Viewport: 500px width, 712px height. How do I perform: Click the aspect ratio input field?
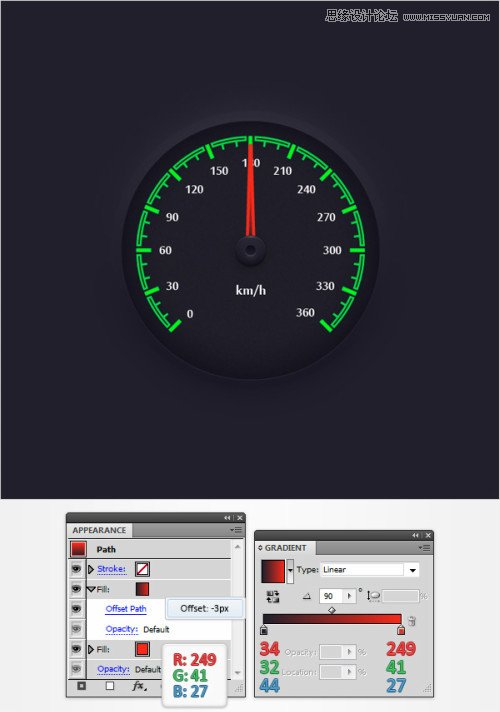tap(400, 596)
